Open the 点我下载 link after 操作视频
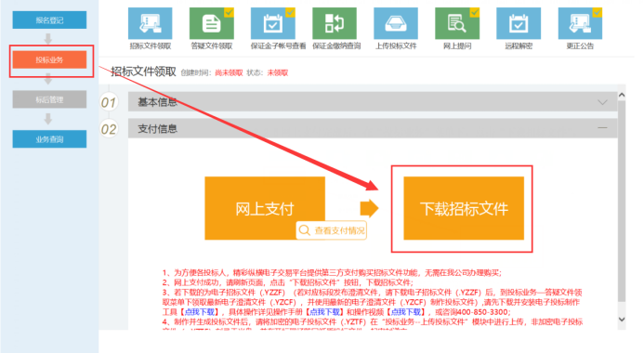 (x=407, y=312)
